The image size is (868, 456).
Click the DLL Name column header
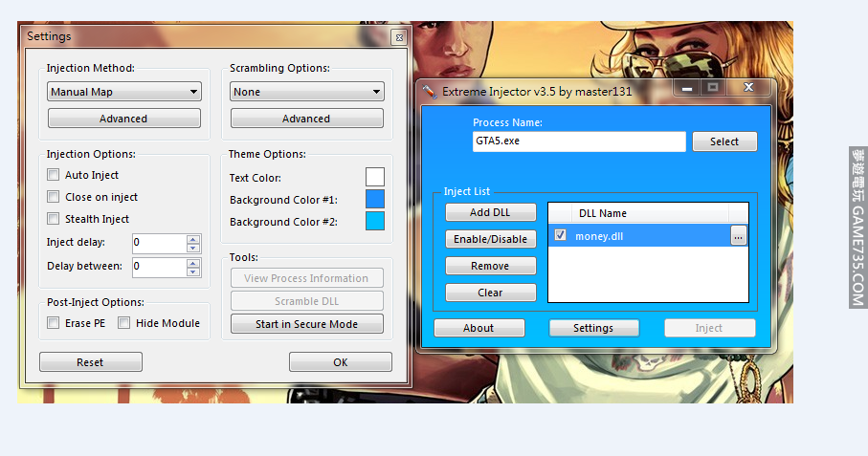click(651, 213)
